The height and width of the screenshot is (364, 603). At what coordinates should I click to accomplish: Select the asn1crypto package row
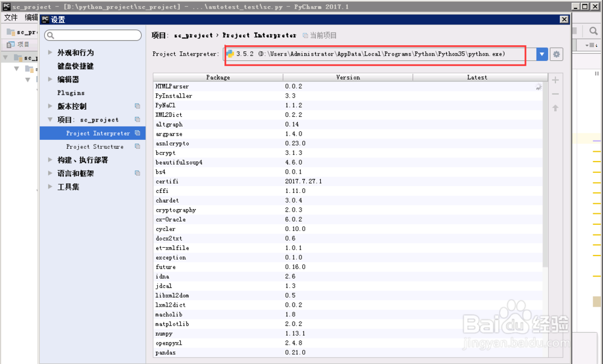(x=348, y=143)
